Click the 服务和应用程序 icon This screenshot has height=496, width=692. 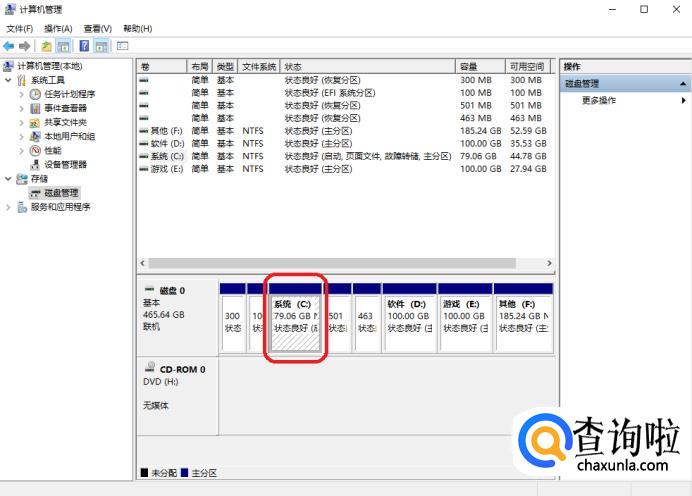click(22, 207)
